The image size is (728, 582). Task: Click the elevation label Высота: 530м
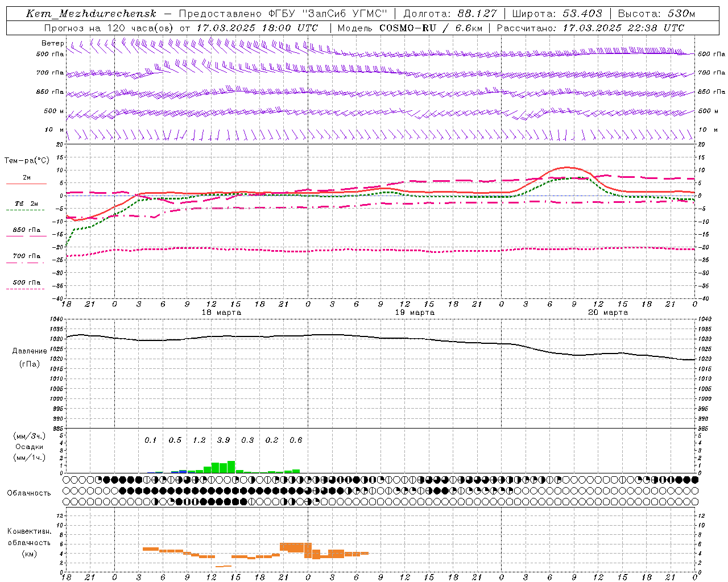pyautogui.click(x=656, y=14)
